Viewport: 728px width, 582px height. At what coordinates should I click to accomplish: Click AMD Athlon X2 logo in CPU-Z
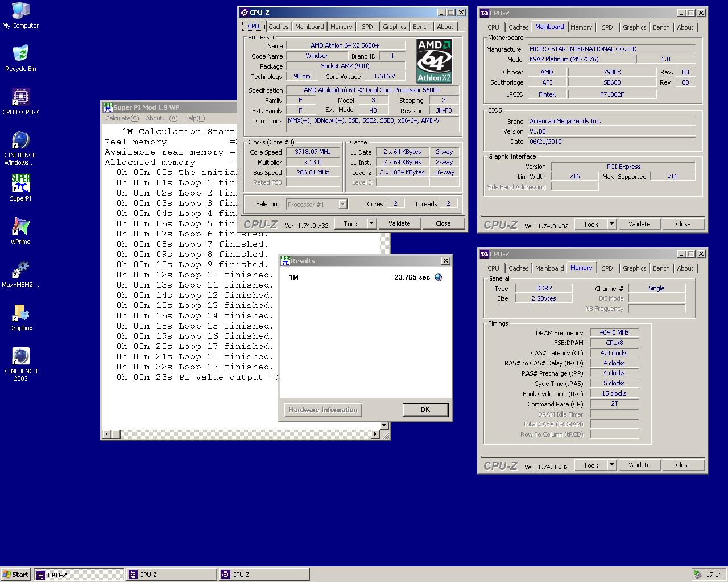tap(434, 61)
